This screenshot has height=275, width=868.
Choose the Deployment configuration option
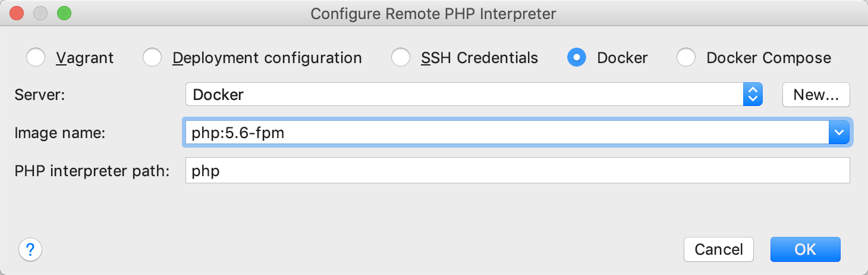152,58
